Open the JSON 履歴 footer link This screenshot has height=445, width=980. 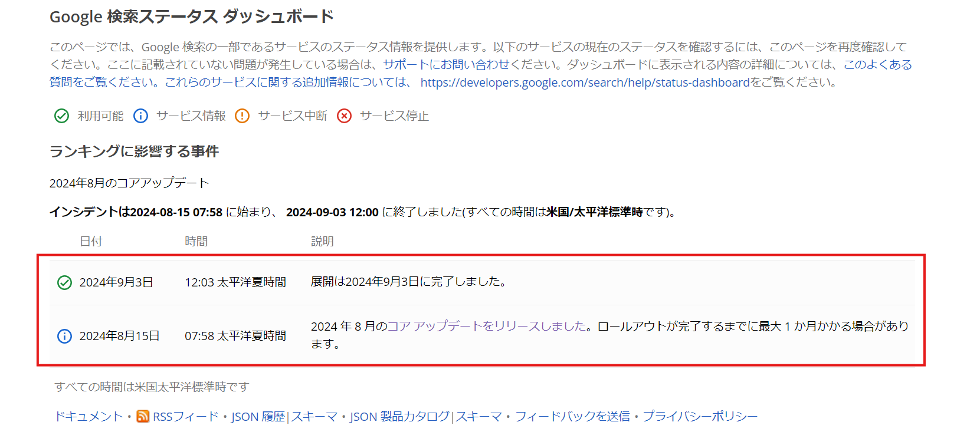click(258, 417)
